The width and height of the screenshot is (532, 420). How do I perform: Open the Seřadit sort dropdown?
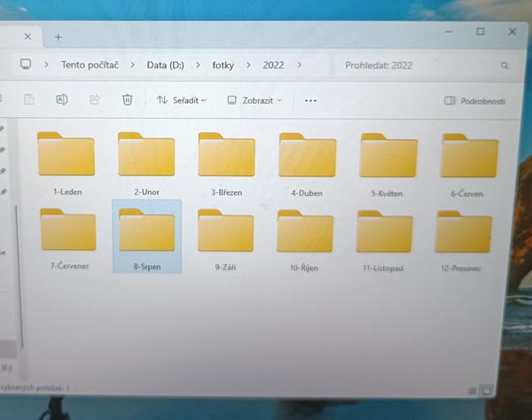point(181,100)
